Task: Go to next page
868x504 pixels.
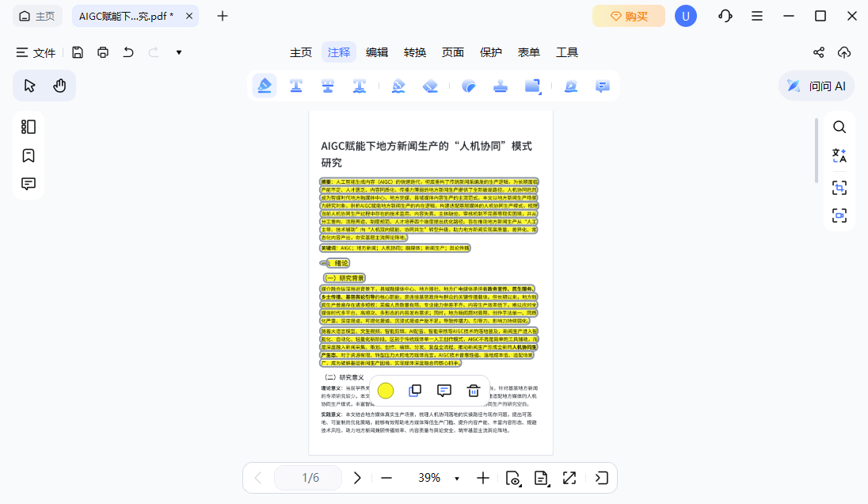Action: click(x=358, y=477)
